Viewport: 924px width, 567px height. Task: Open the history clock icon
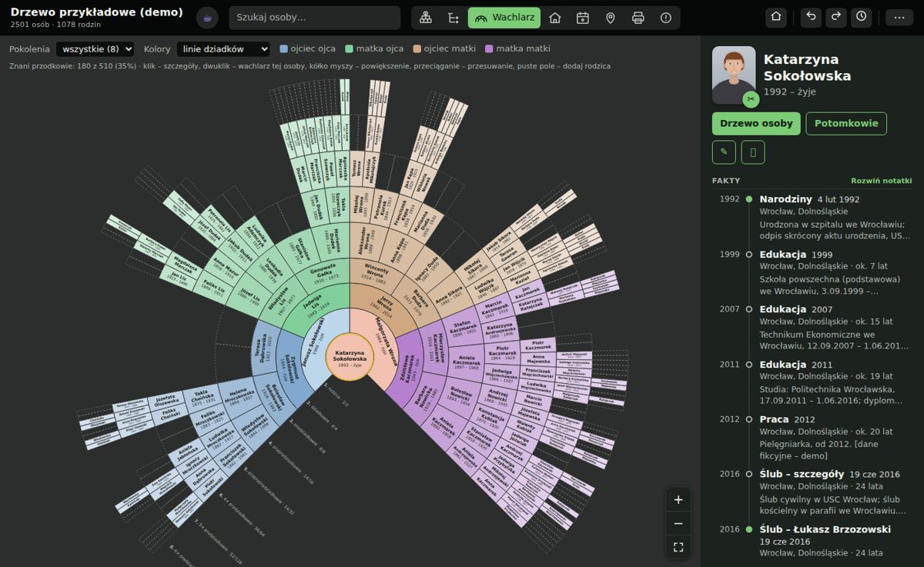[861, 17]
